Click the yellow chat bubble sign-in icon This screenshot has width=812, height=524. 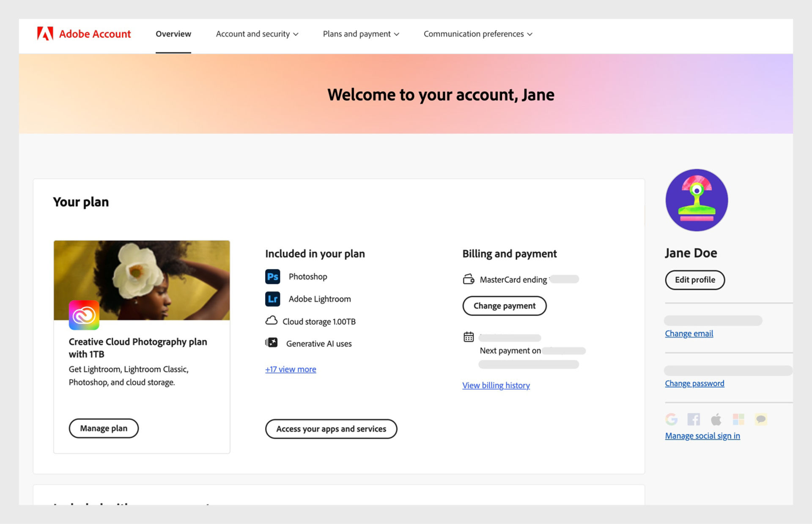pos(761,419)
